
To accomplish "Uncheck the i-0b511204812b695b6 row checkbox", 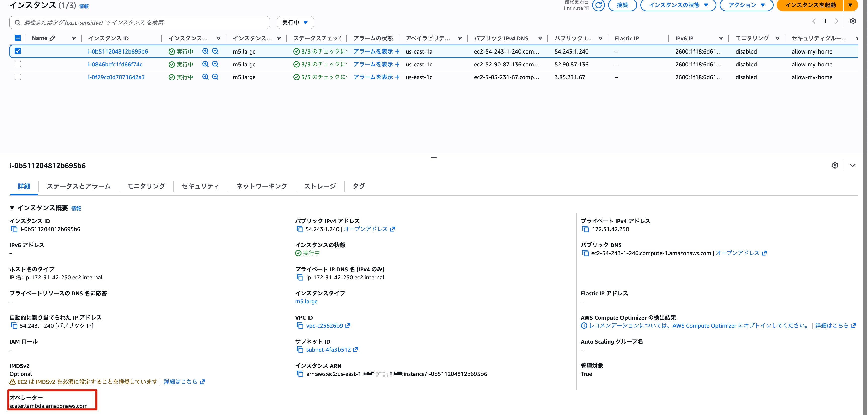I will point(18,51).
